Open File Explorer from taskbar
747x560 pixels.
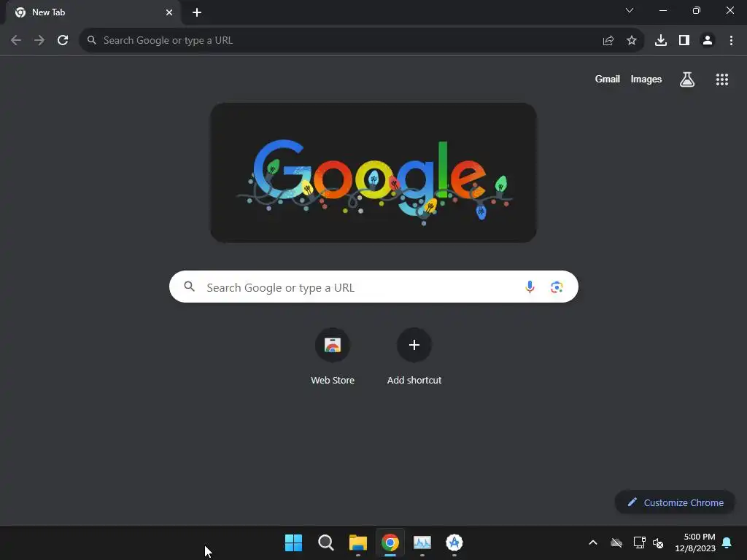coord(357,542)
